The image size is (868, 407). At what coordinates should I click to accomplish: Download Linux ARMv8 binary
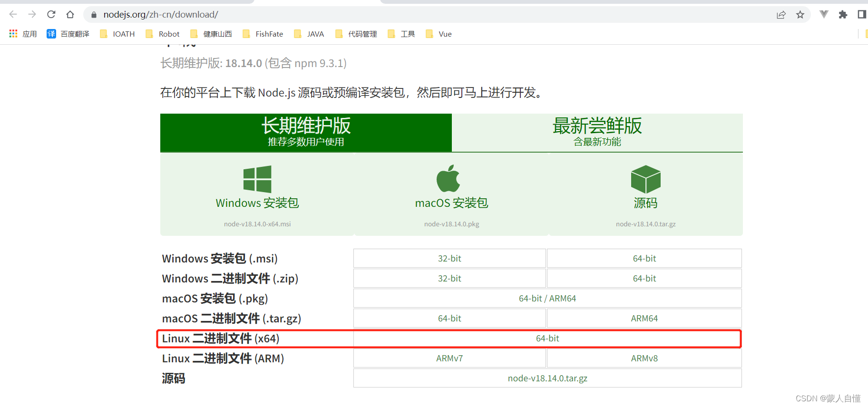point(644,358)
